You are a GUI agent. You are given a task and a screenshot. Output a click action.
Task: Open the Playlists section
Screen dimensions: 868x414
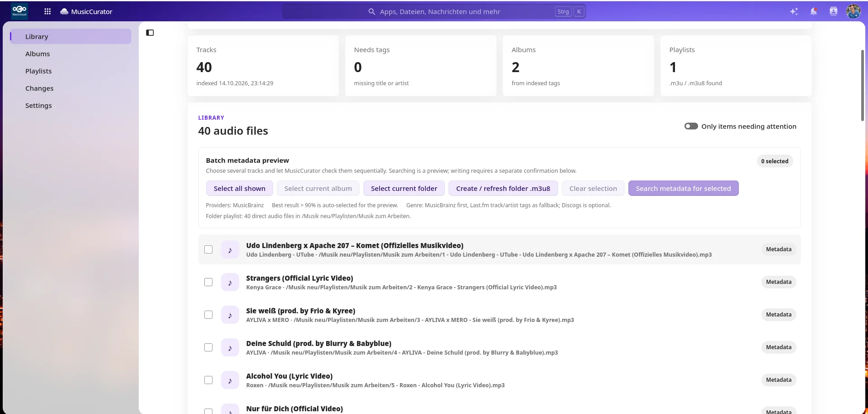(71, 71)
